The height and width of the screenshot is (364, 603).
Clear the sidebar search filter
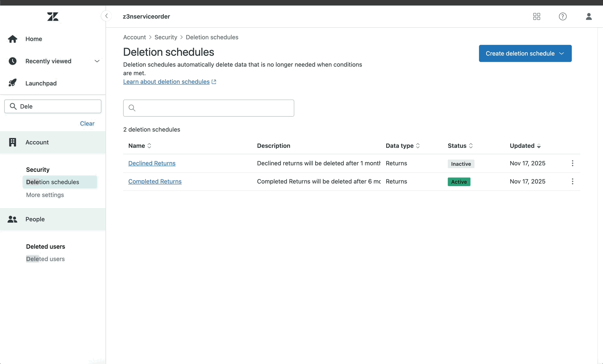pyautogui.click(x=87, y=123)
